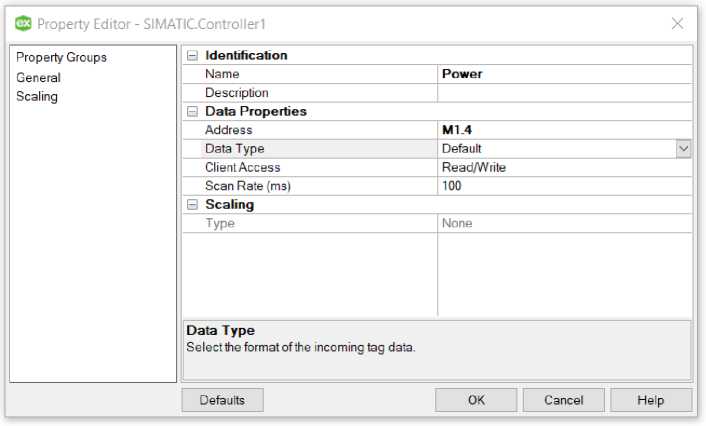This screenshot has width=706, height=426.
Task: Click the Cancel button
Action: tap(563, 400)
